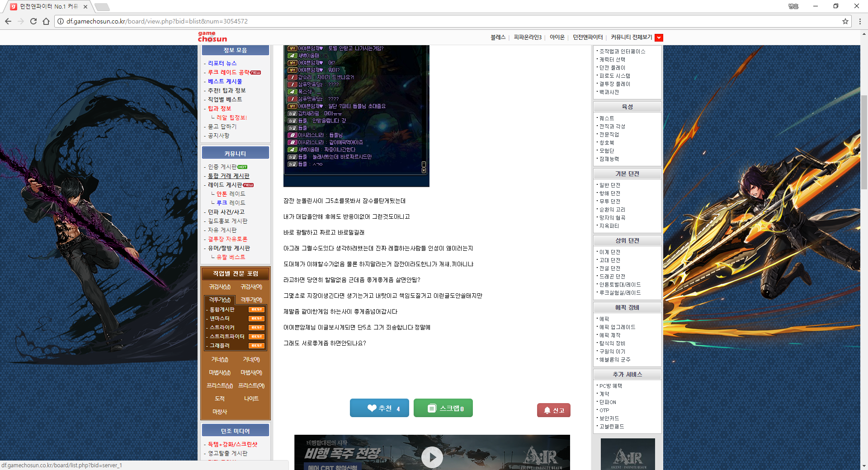Go back to the previous page
The height and width of the screenshot is (470, 868).
pos(8,21)
